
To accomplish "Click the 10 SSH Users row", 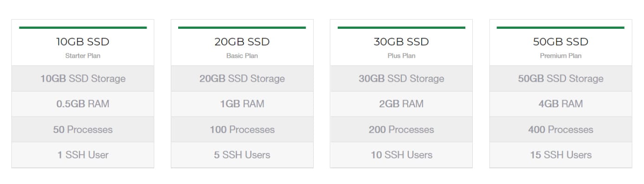I will tap(401, 155).
